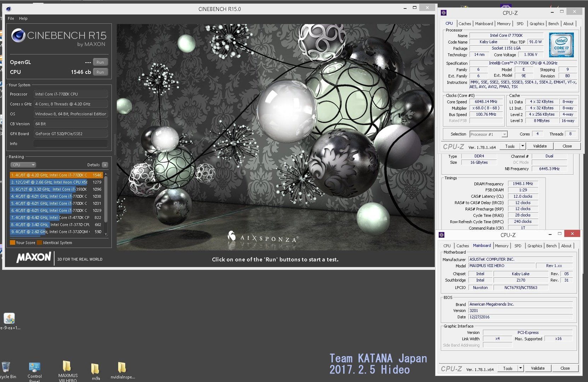Click the Identical System brown legend swatch
This screenshot has height=382, width=588.
pyautogui.click(x=40, y=243)
